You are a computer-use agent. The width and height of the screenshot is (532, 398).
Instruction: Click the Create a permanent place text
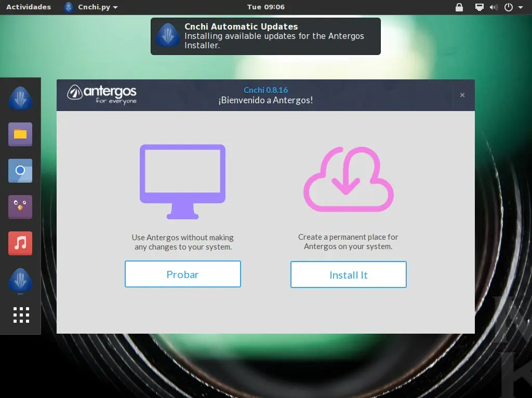tap(348, 241)
